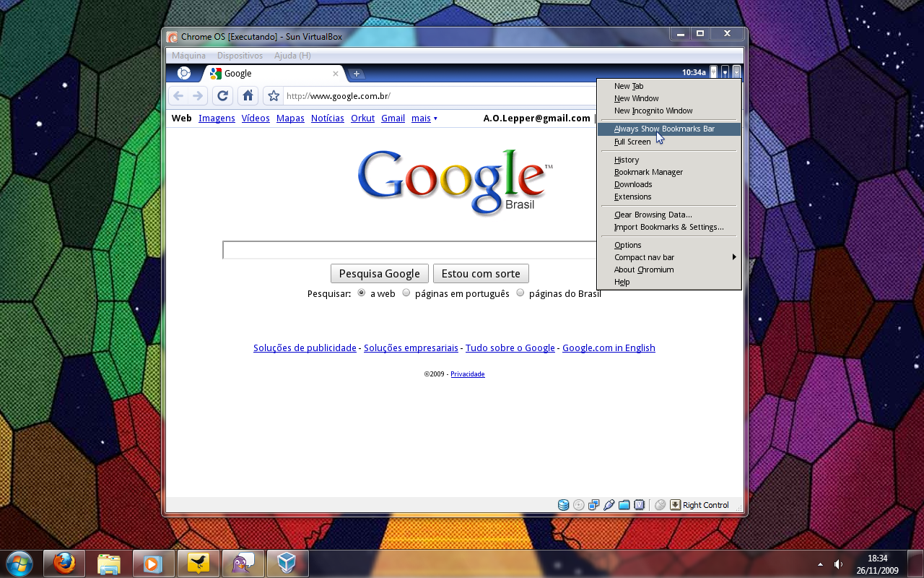Screen dimensions: 924x578
Task: Open Google.com in English link
Action: (x=609, y=348)
